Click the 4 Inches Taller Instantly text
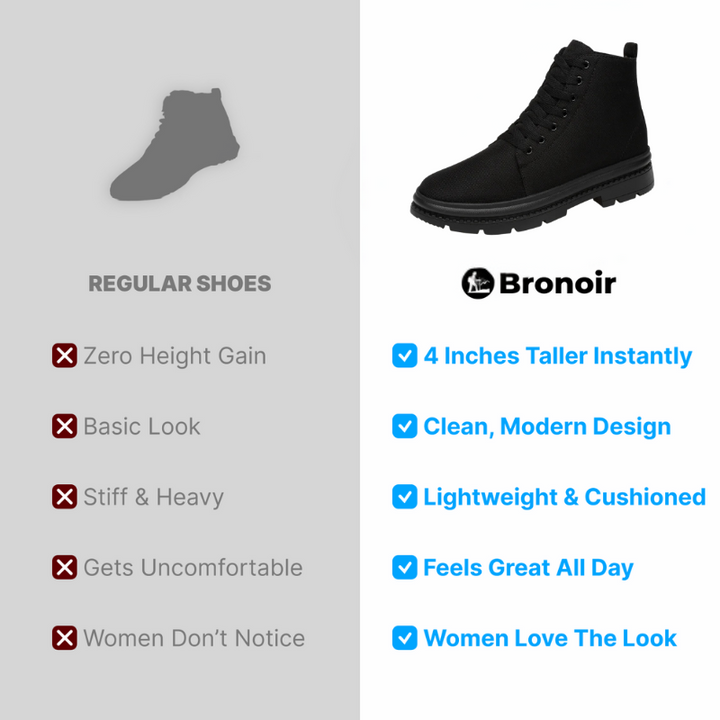This screenshot has width=720, height=720. pyautogui.click(x=557, y=356)
